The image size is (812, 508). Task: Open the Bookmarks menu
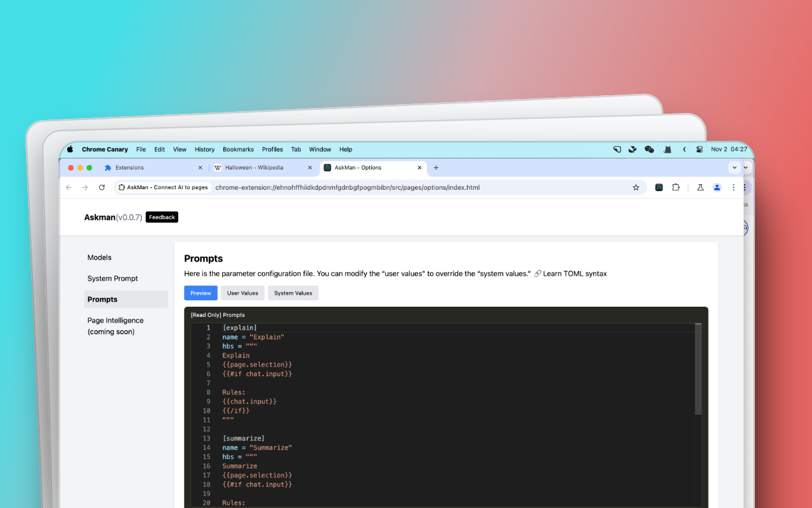click(238, 149)
